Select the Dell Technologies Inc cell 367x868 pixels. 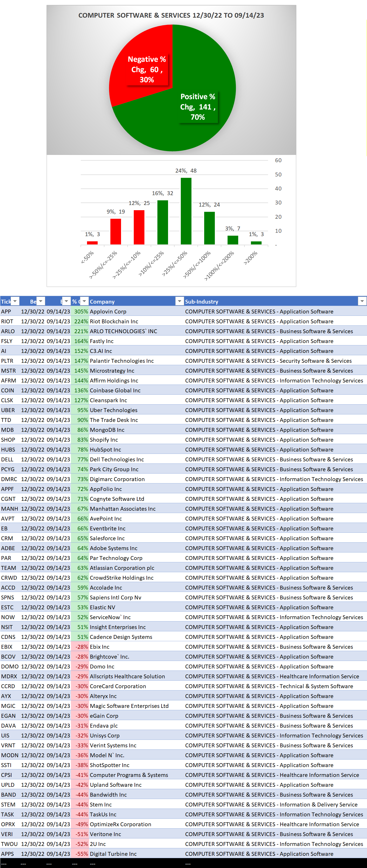136,459
